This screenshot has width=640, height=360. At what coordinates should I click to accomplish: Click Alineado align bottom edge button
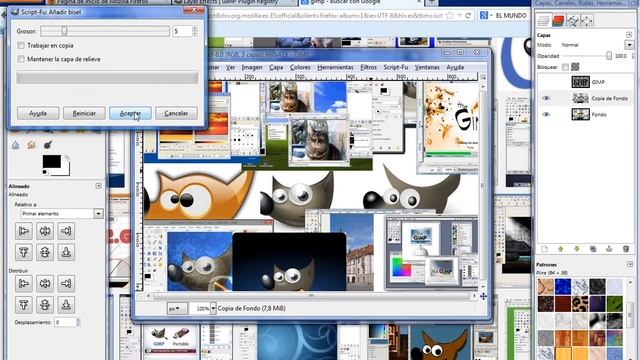click(x=66, y=252)
